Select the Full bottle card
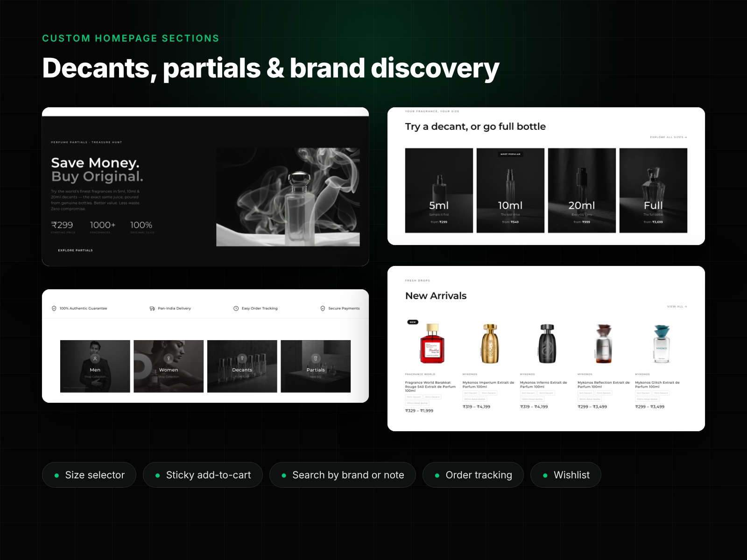 pyautogui.click(x=653, y=190)
